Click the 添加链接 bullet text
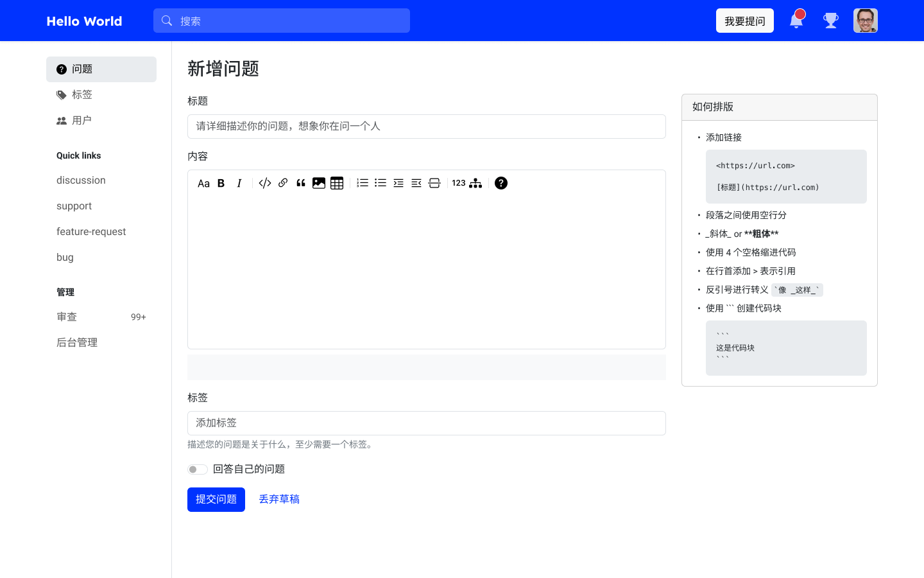Screen dimensions: 924x578 click(x=724, y=137)
